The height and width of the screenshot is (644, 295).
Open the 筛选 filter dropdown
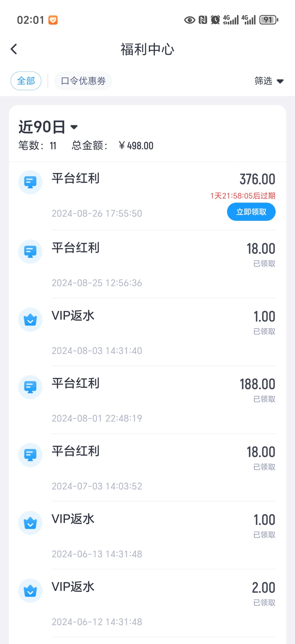(x=269, y=81)
